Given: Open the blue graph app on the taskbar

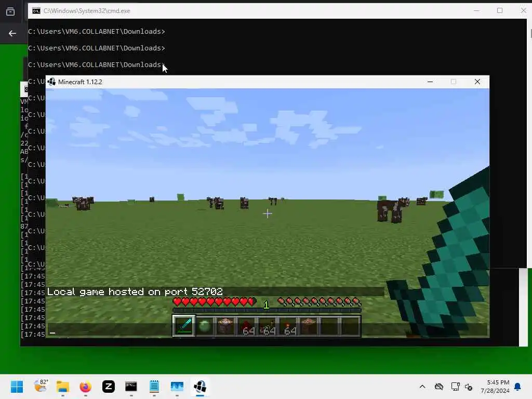Looking at the screenshot, I should (177, 387).
